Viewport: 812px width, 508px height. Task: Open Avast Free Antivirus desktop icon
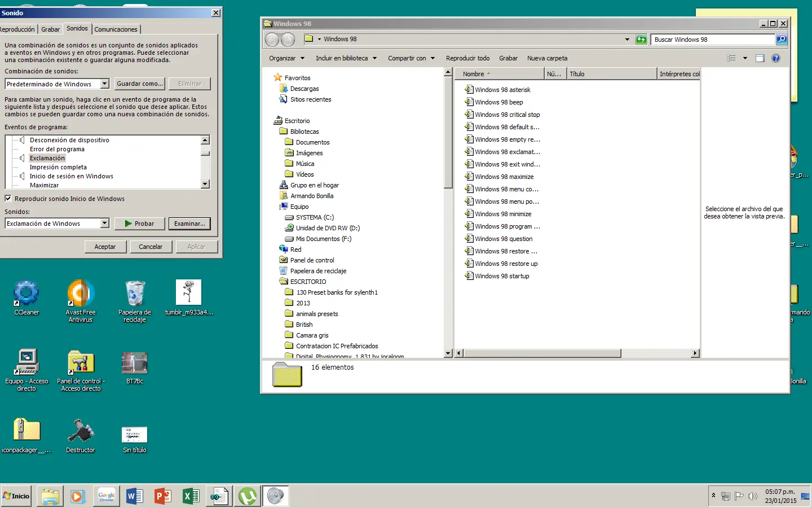[x=81, y=301]
